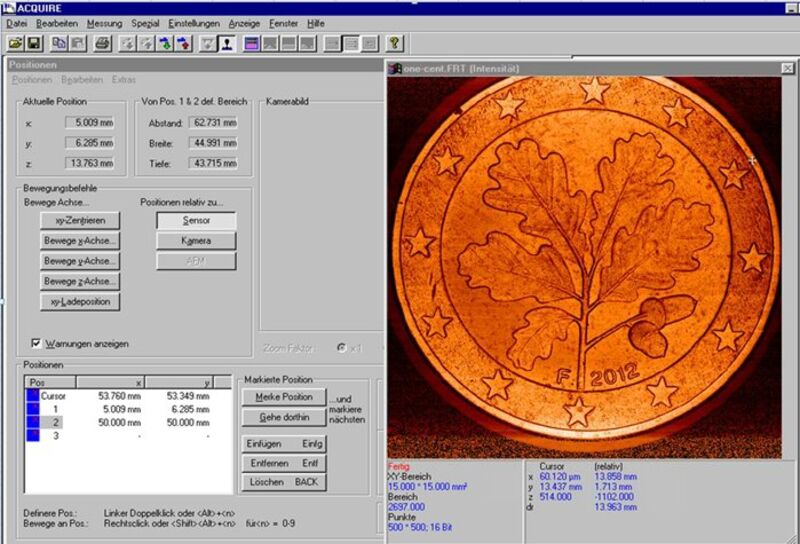Select Kamera as the position reference
Image resolution: width=800 pixels, height=544 pixels.
pyautogui.click(x=196, y=240)
